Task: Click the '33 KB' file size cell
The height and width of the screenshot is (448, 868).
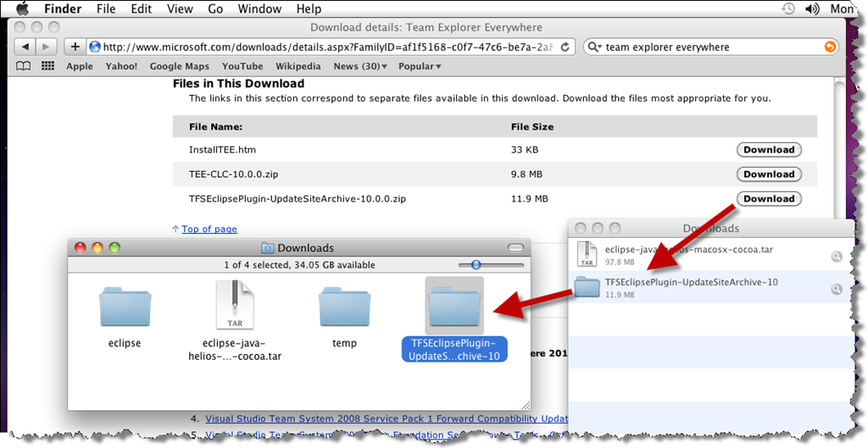Action: (525, 150)
